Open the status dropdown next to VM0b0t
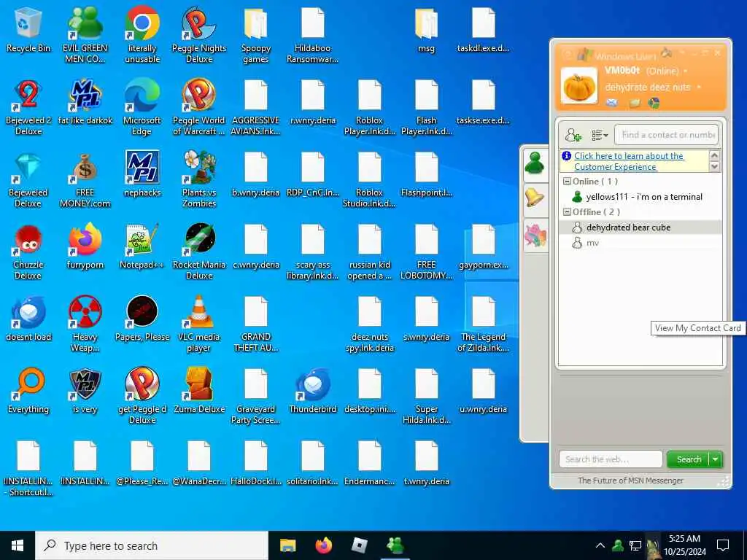 (686, 71)
